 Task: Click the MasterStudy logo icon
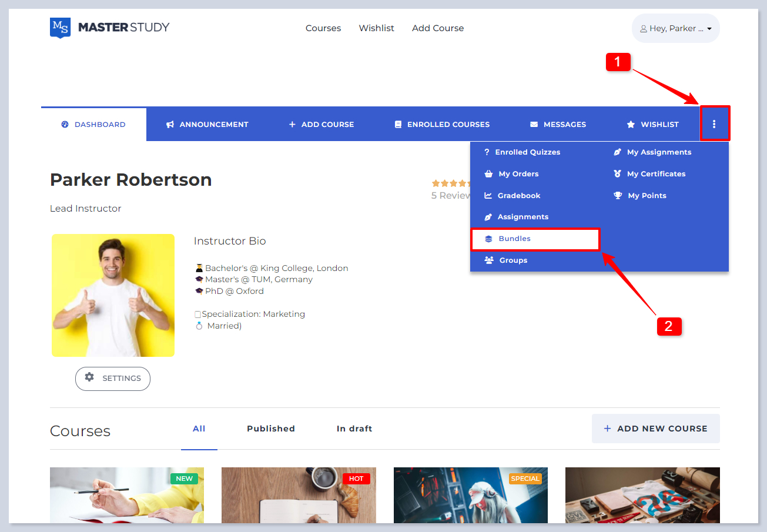tap(60, 28)
